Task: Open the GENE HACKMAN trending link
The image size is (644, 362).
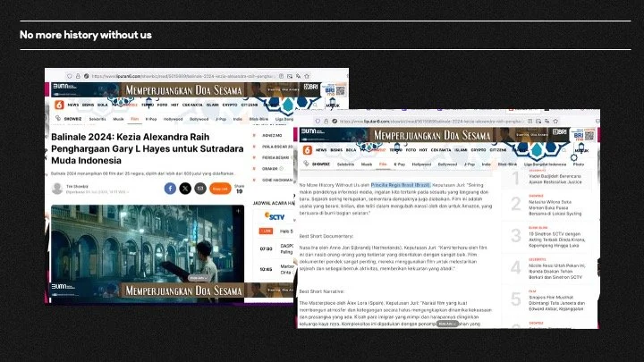Action: [x=277, y=181]
